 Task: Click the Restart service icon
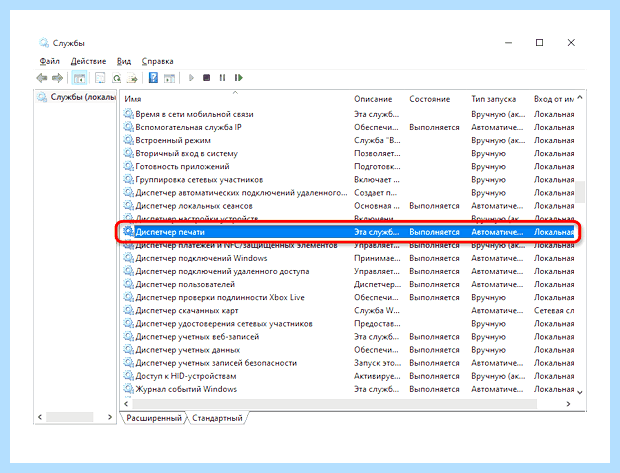[238, 78]
